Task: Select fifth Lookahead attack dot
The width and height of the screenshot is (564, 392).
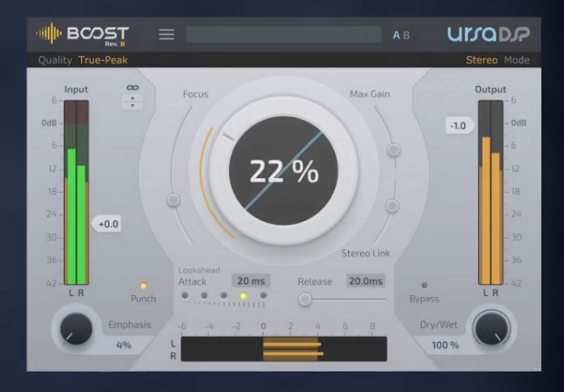Action: pos(264,295)
